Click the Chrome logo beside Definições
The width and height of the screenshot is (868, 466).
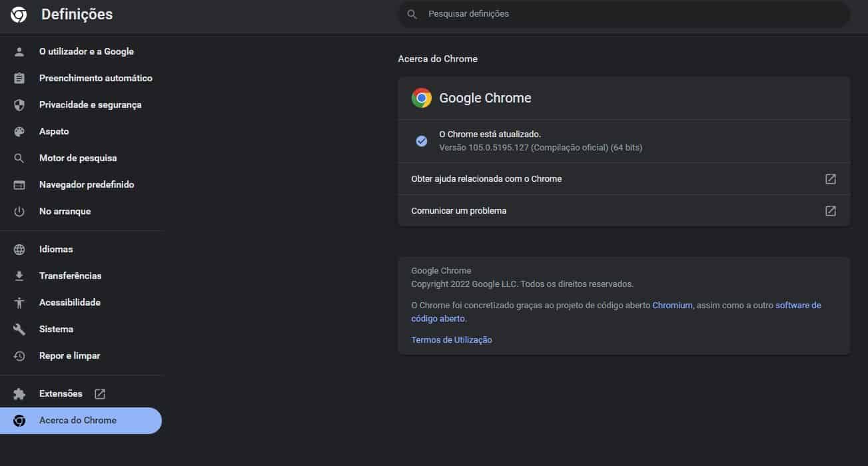[x=19, y=15]
